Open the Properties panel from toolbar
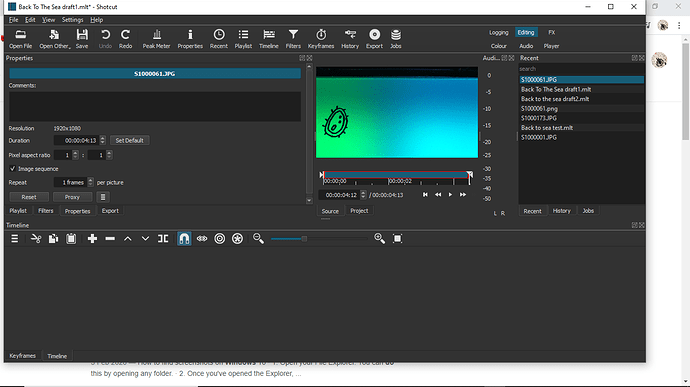Screen dimensions: 690x387 pyautogui.click(x=190, y=38)
